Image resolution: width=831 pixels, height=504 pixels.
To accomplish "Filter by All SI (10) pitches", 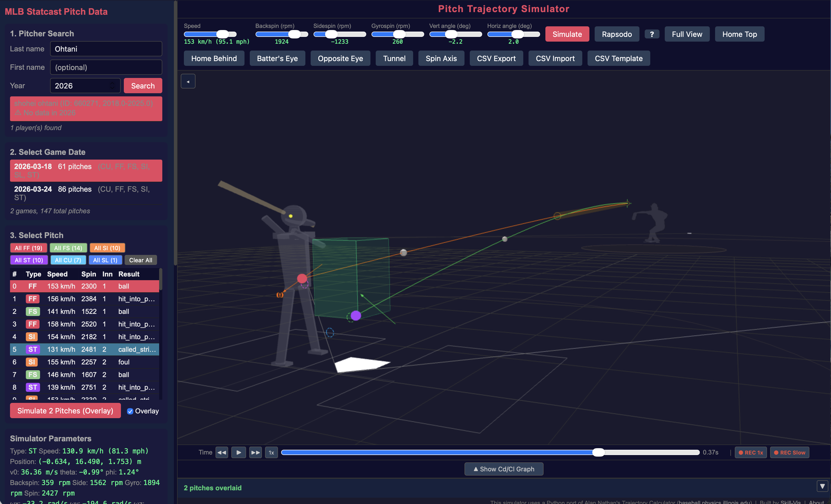I will tap(107, 248).
